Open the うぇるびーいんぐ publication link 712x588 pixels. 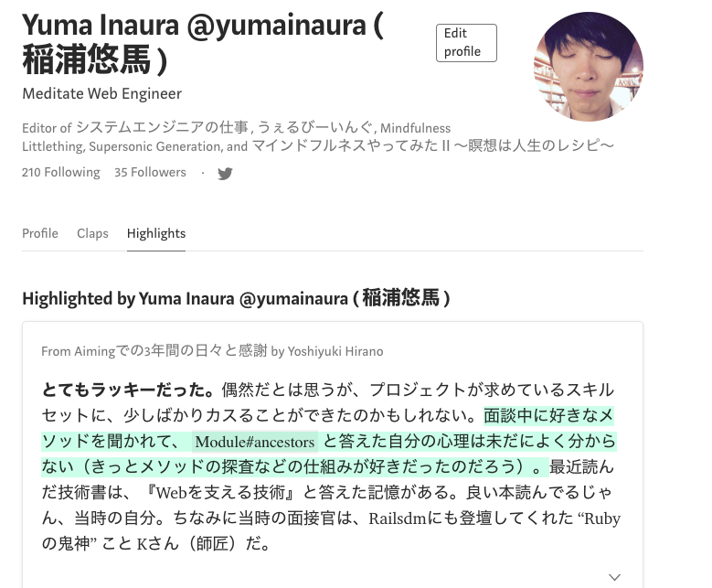coord(315,128)
